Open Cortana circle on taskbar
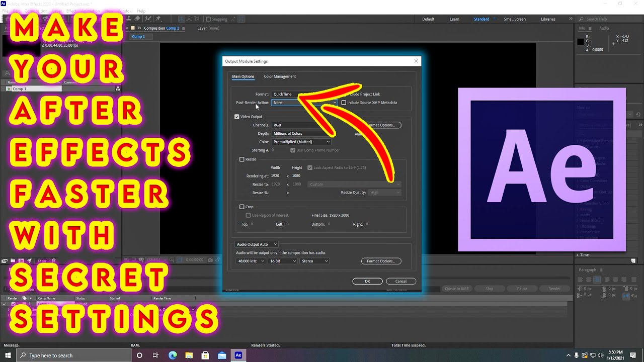 tap(139, 355)
